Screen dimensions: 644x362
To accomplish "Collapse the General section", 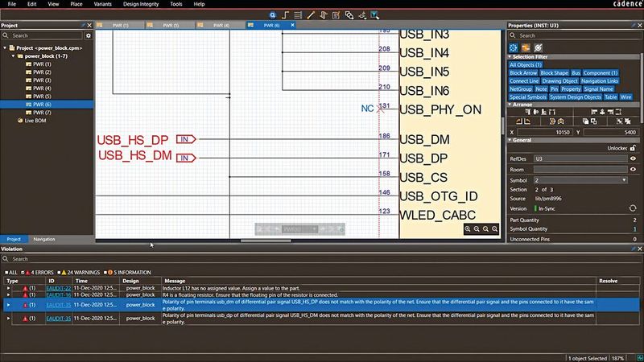I will (x=510, y=140).
